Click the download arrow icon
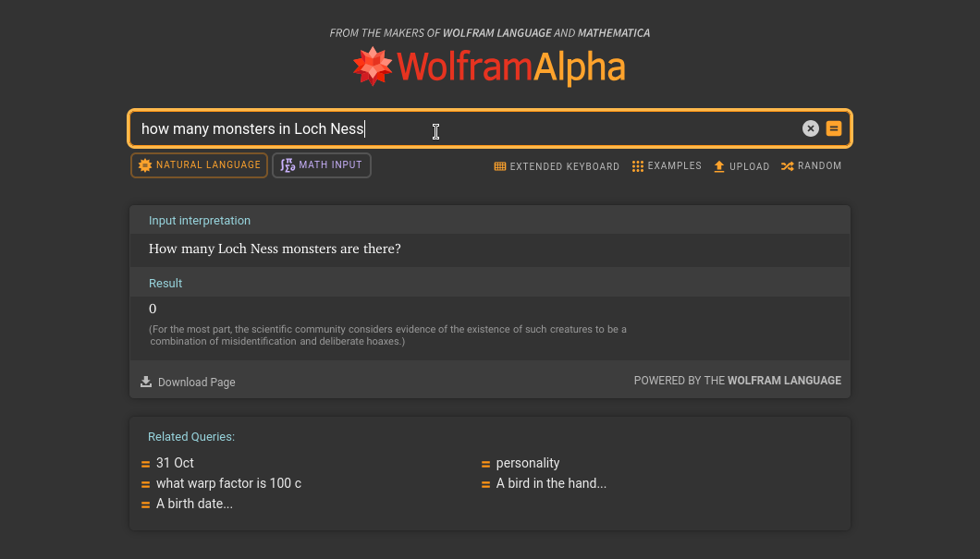The width and height of the screenshot is (980, 559). coord(146,382)
